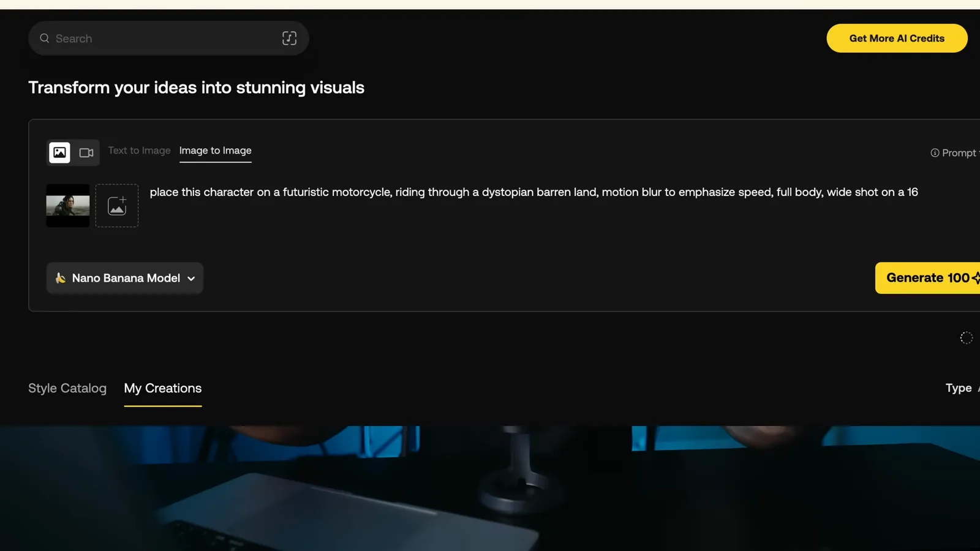Switch to the Text to Image tab
The image size is (980, 551).
pos(139,151)
